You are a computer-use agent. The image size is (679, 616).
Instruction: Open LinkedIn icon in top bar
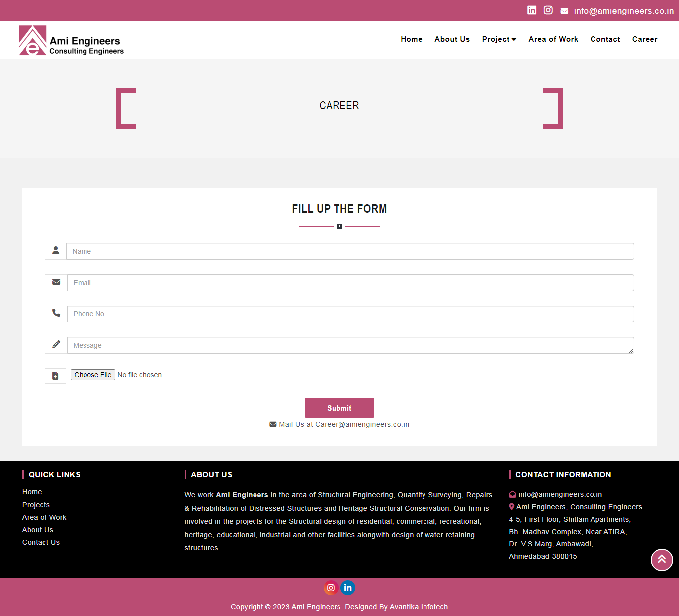pyautogui.click(x=532, y=10)
